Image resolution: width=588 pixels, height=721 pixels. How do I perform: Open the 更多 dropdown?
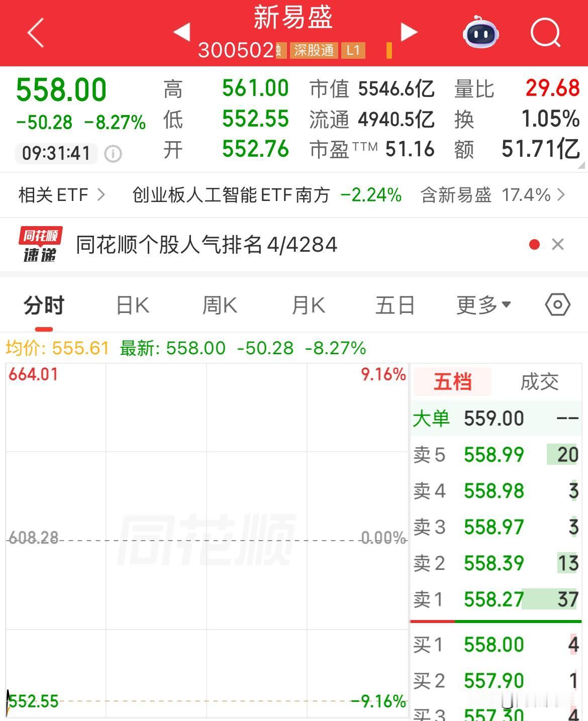tap(483, 304)
